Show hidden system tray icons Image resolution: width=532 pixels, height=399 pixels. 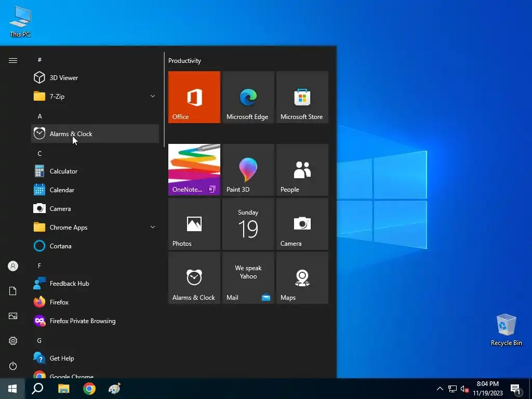pos(440,389)
